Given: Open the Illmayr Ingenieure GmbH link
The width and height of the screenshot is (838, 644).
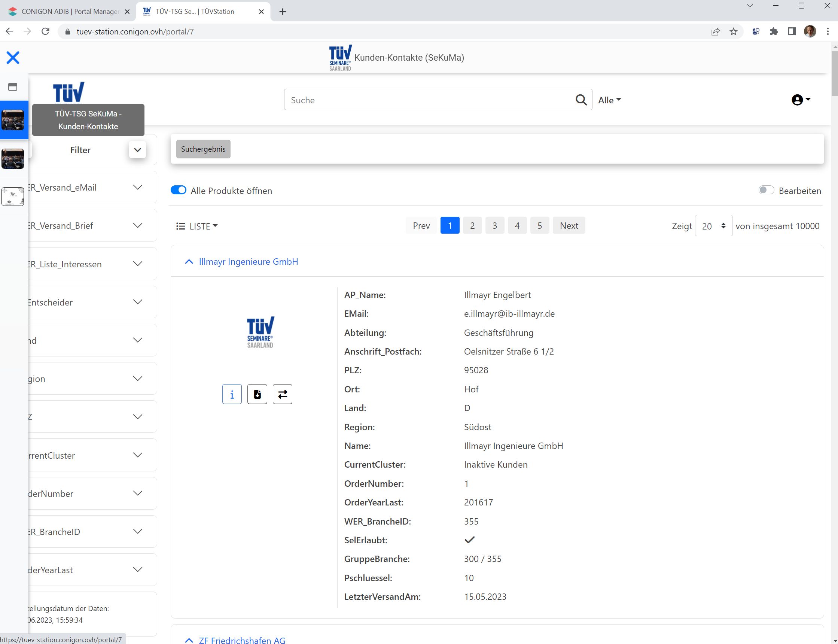Looking at the screenshot, I should click(x=248, y=261).
